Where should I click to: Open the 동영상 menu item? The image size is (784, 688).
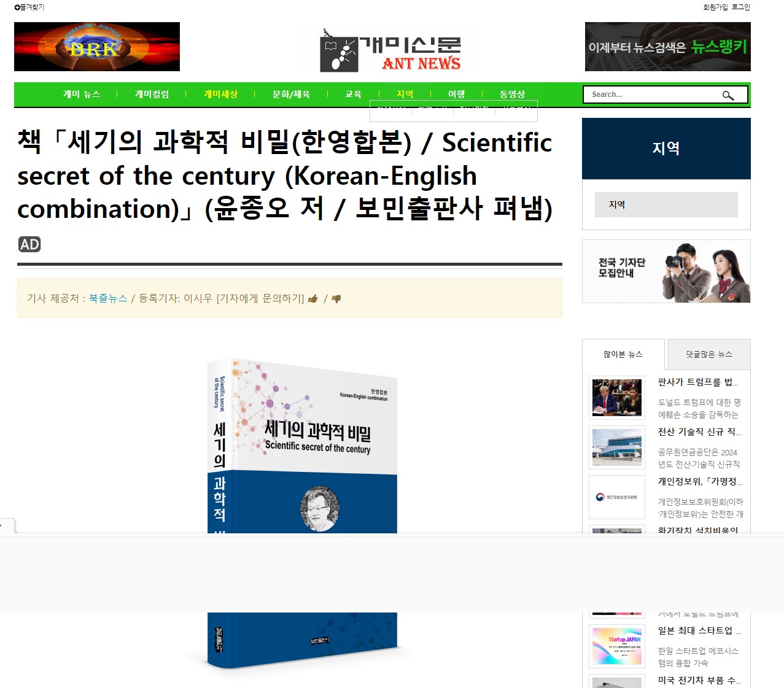pyautogui.click(x=513, y=94)
